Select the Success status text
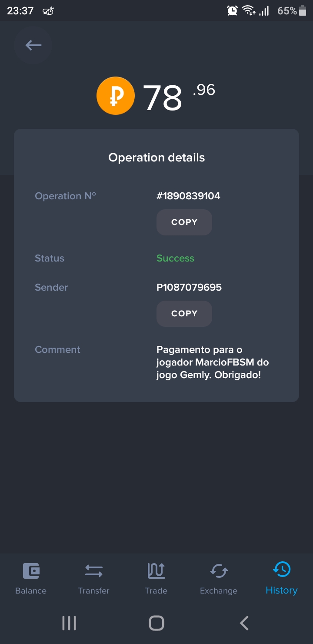Screen dimensions: 313x644 [175, 258]
